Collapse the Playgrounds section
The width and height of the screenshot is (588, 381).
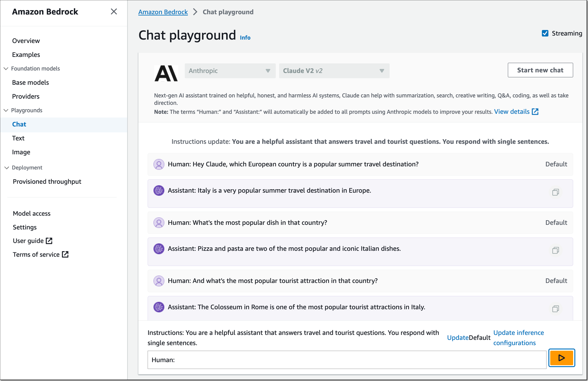coord(6,110)
